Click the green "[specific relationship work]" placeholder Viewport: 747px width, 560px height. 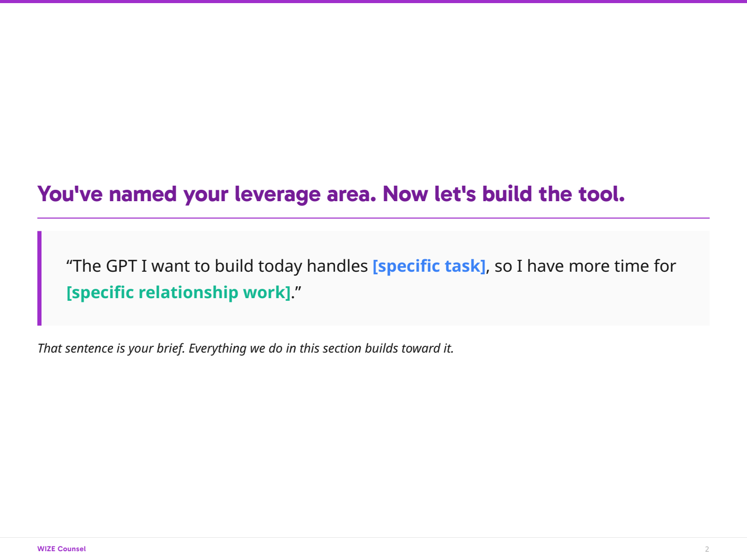tap(178, 292)
